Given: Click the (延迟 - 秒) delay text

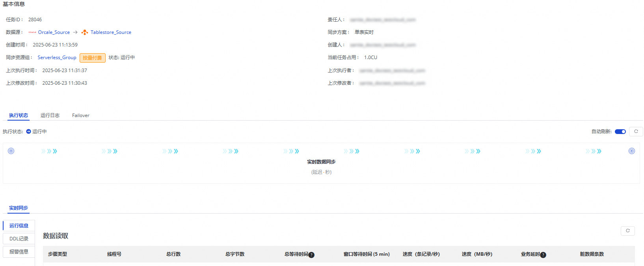Looking at the screenshot, I should click(x=321, y=172).
